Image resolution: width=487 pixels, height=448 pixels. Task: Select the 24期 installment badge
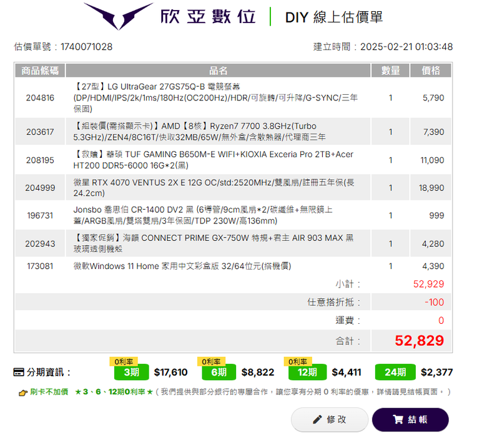point(395,372)
